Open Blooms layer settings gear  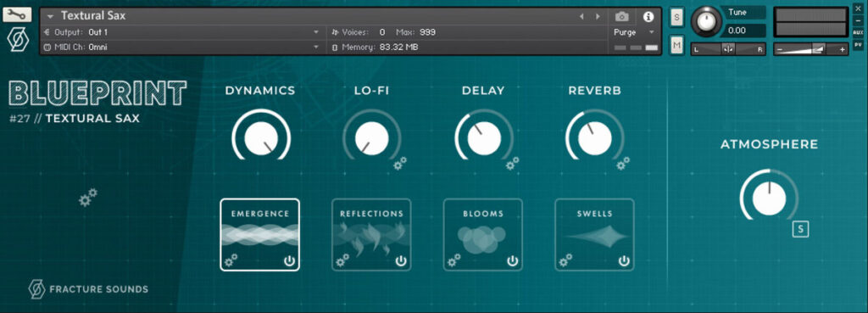pos(454,260)
